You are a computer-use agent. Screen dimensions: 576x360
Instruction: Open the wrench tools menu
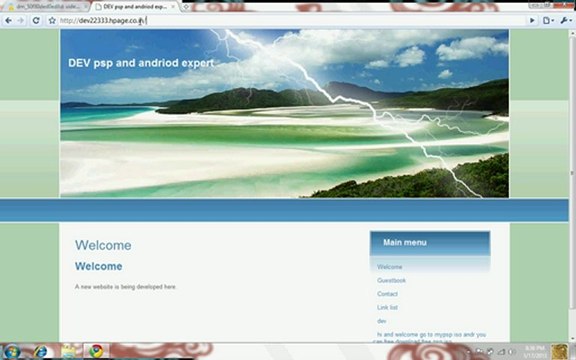click(566, 21)
